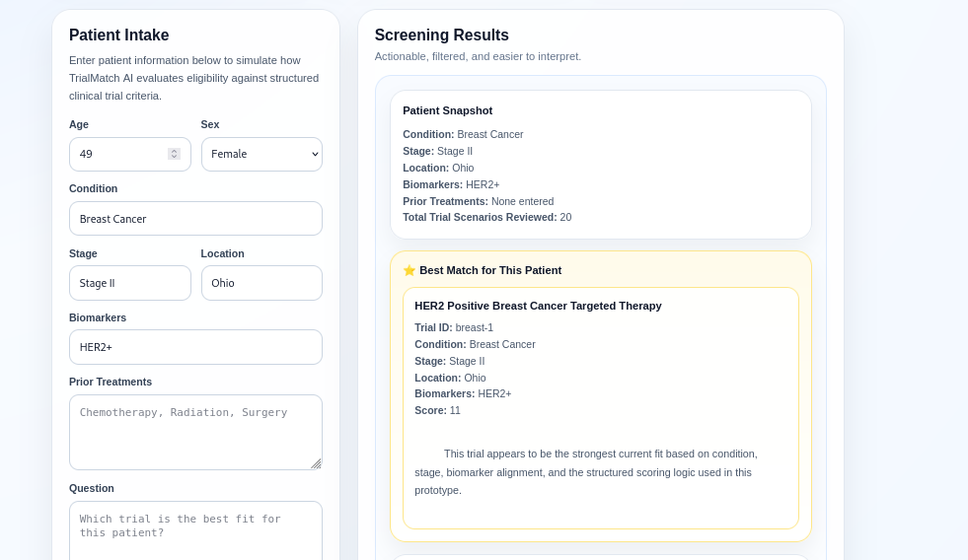Click the Best Match for This Patient label
This screenshot has width=968, height=560.
click(490, 270)
